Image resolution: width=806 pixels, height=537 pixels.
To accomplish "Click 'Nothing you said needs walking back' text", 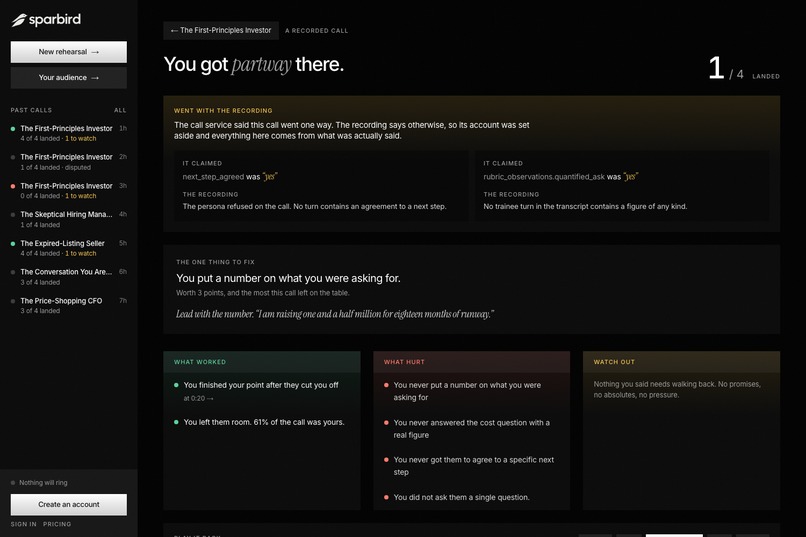I will click(x=677, y=390).
